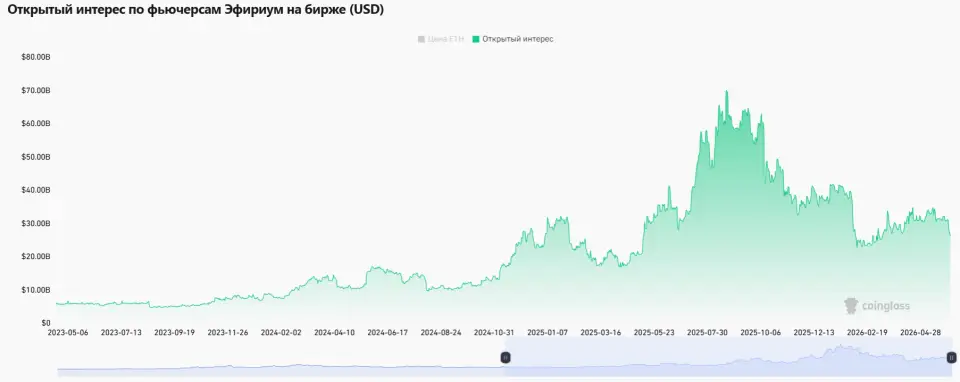Click the $10.00B y-axis label

pos(36,290)
